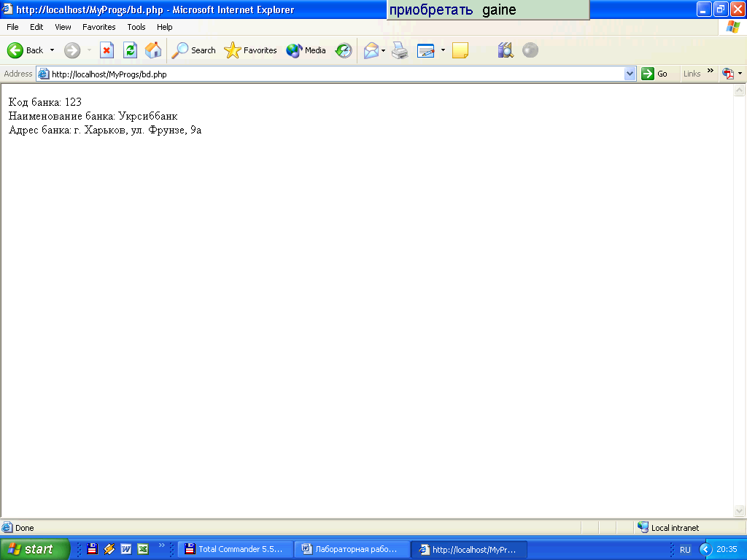The image size is (747, 560).
Task: Open the Edit icon's dropdown arrow
Action: click(x=443, y=50)
